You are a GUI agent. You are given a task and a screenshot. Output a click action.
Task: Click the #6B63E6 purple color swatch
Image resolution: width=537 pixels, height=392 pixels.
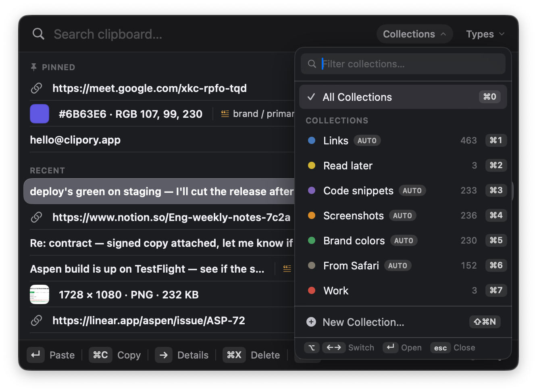(40, 114)
